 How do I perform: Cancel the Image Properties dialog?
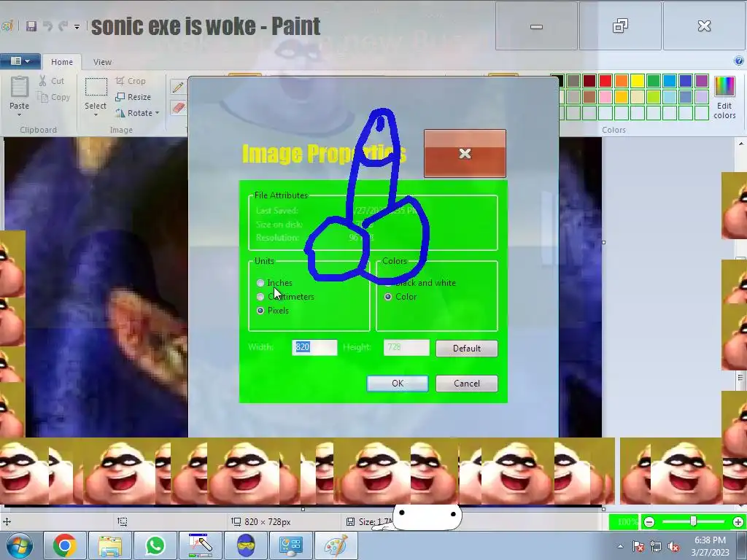pos(467,384)
